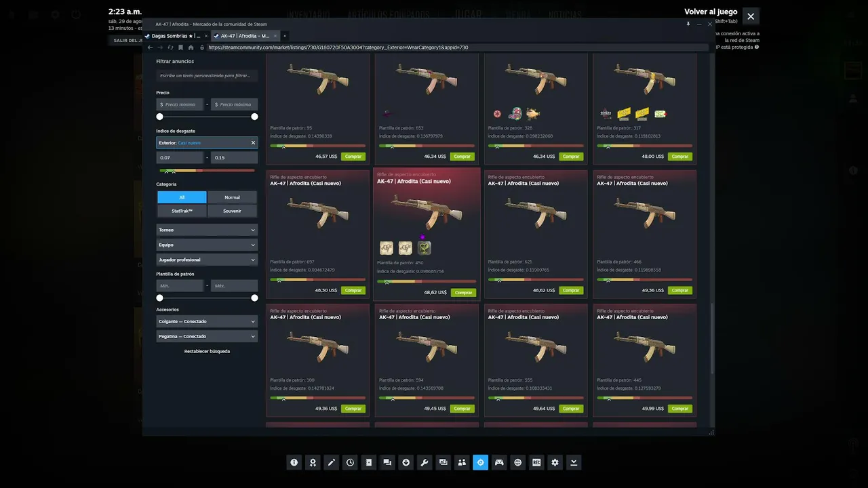This screenshot has height=488, width=868.
Task: Click the browser URL address bar
Action: click(x=457, y=47)
